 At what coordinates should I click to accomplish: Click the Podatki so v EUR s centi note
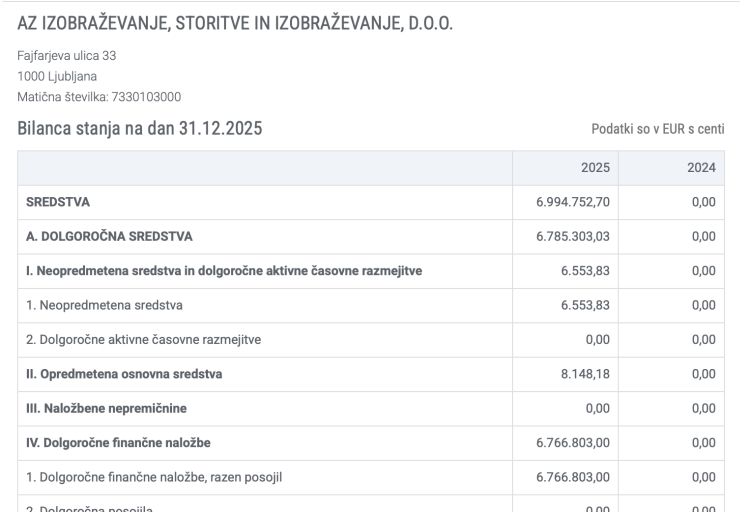tap(658, 129)
